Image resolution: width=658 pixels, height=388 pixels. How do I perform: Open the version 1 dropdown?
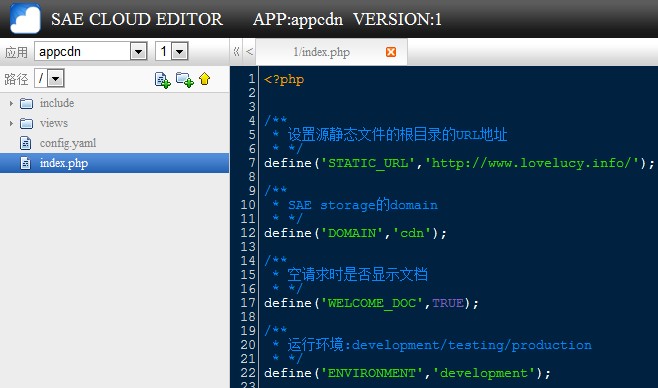(x=180, y=52)
